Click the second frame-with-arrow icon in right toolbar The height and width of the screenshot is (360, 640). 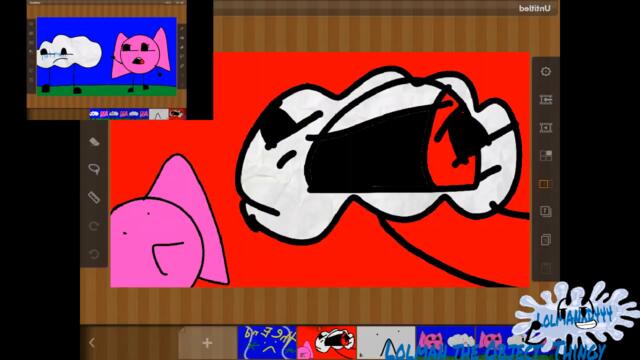[x=546, y=128]
